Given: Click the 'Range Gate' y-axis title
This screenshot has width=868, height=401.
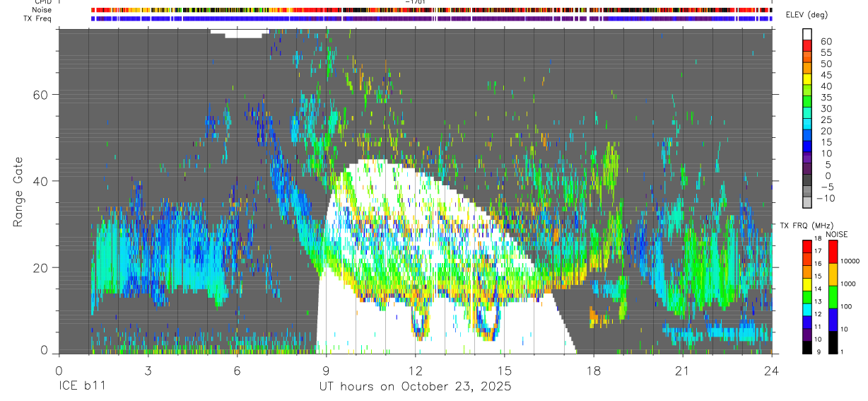Looking at the screenshot, I should click(18, 191).
